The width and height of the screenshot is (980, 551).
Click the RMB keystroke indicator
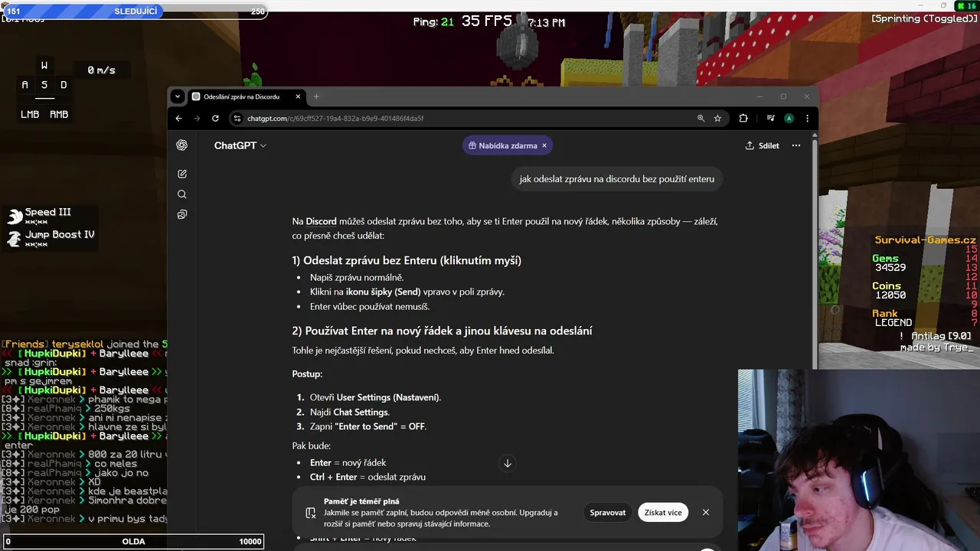click(59, 114)
